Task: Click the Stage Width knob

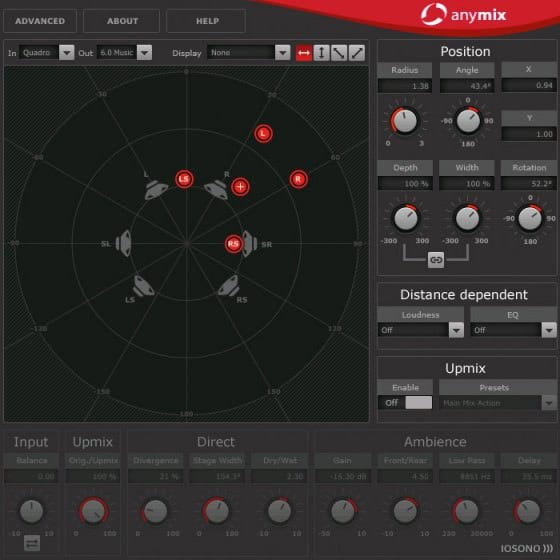Action: point(216,511)
